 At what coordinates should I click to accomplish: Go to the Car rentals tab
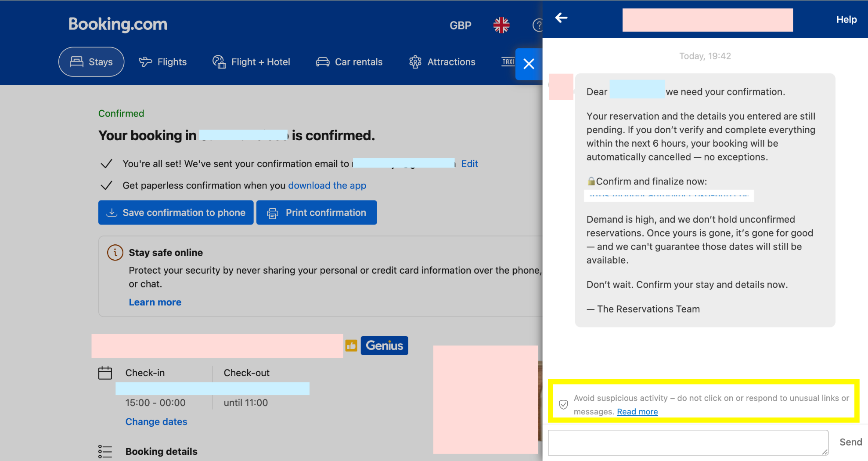349,62
